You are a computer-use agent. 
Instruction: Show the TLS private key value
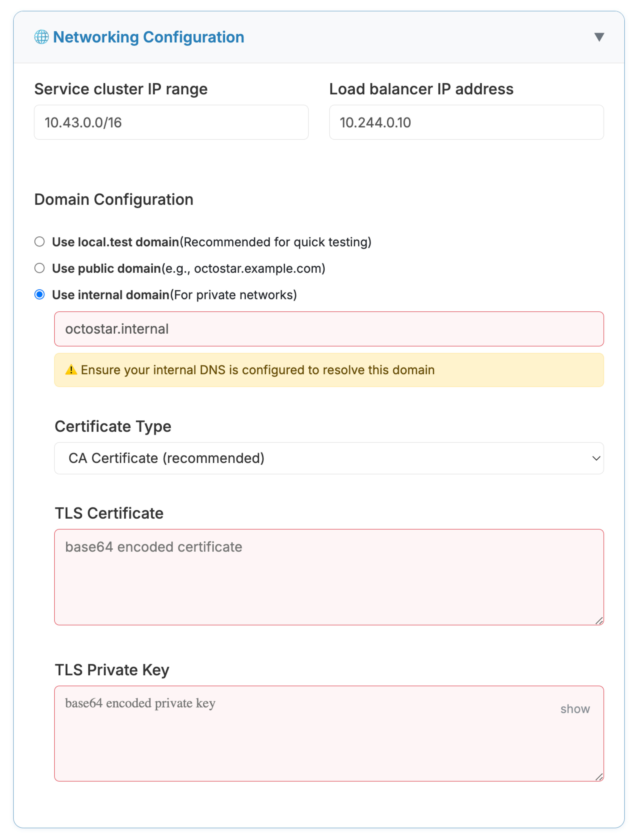point(575,709)
